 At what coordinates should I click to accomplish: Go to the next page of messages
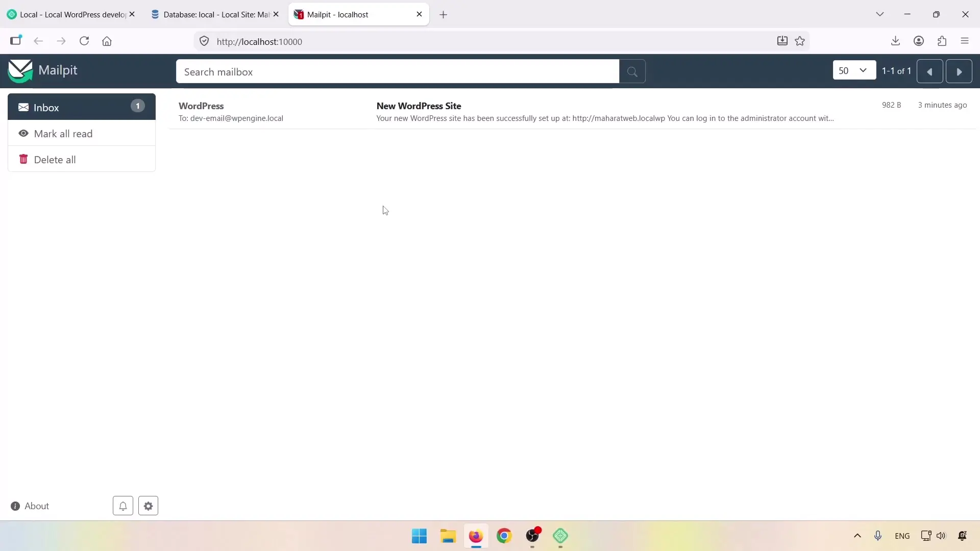click(x=959, y=71)
